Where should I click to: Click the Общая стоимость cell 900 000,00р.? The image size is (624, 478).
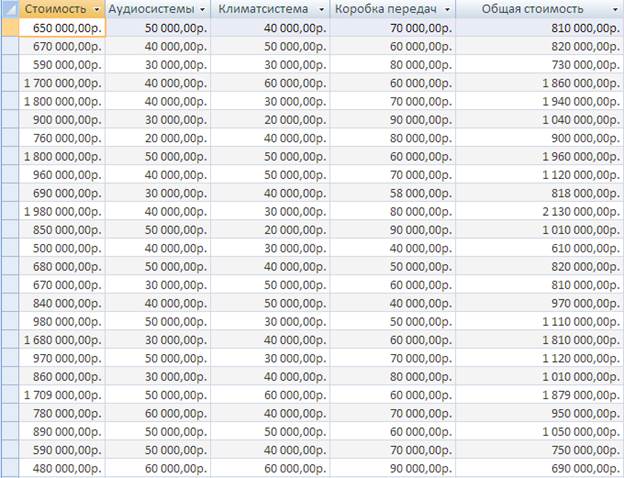pos(539,138)
